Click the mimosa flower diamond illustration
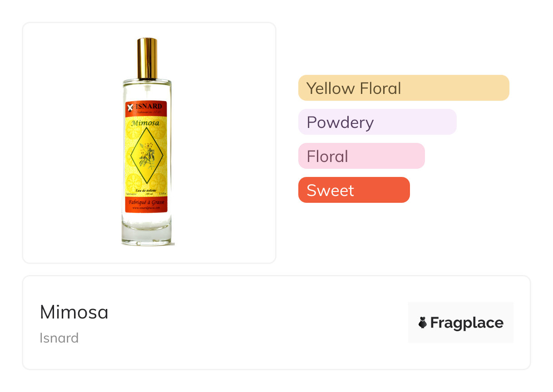 click(x=147, y=154)
